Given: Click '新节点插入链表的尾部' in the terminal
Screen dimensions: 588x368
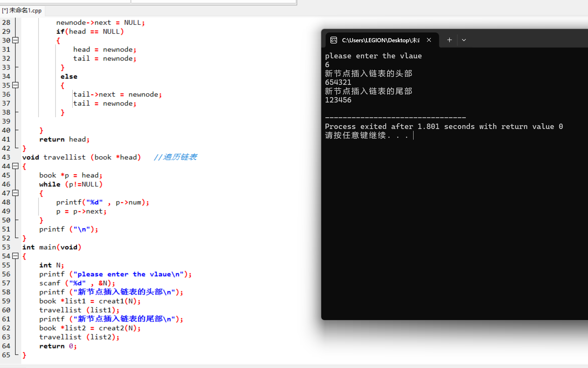Looking at the screenshot, I should click(x=368, y=91).
